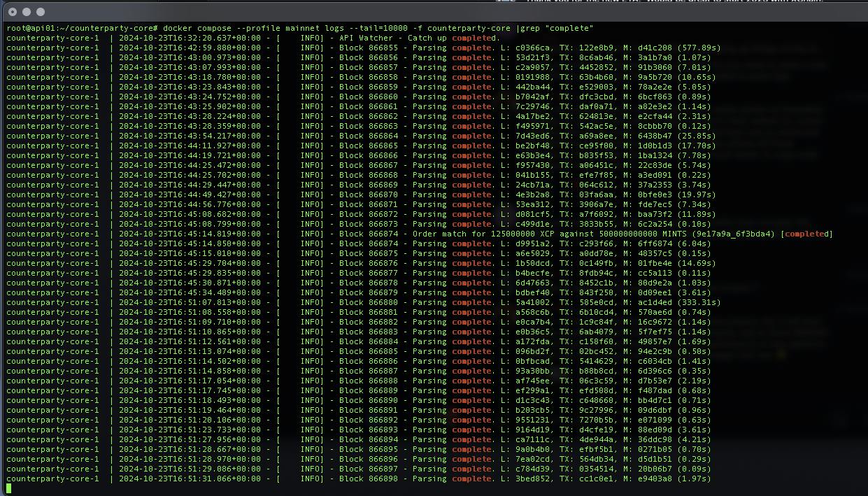Viewport: 868px width, 496px height.
Task: Select timestamp 2024-10-23T16:32:20.637+00:00
Action: [x=190, y=38]
